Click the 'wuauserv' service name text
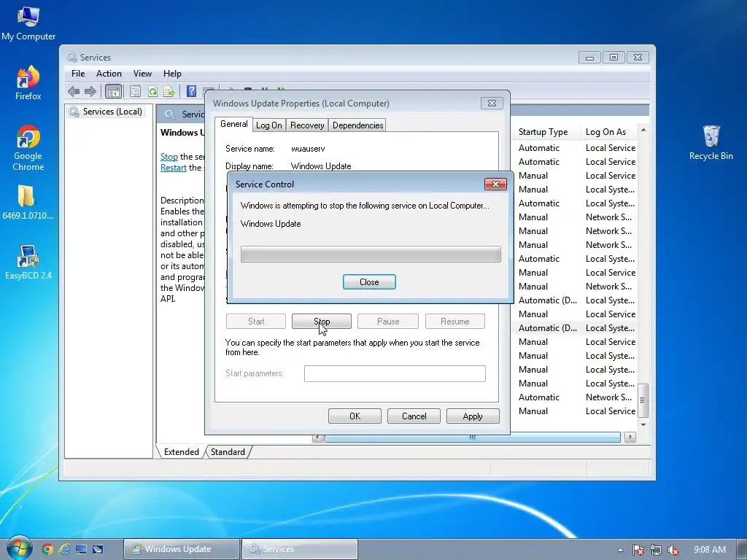The height and width of the screenshot is (560, 747). (x=308, y=149)
